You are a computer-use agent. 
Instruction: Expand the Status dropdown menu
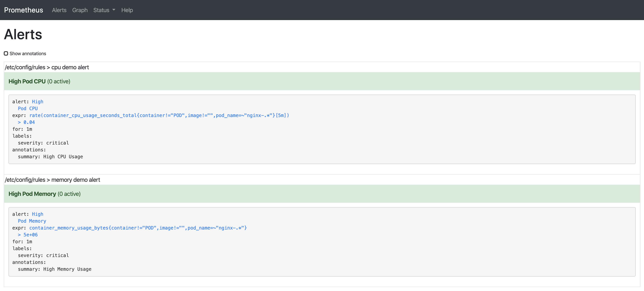pyautogui.click(x=104, y=10)
